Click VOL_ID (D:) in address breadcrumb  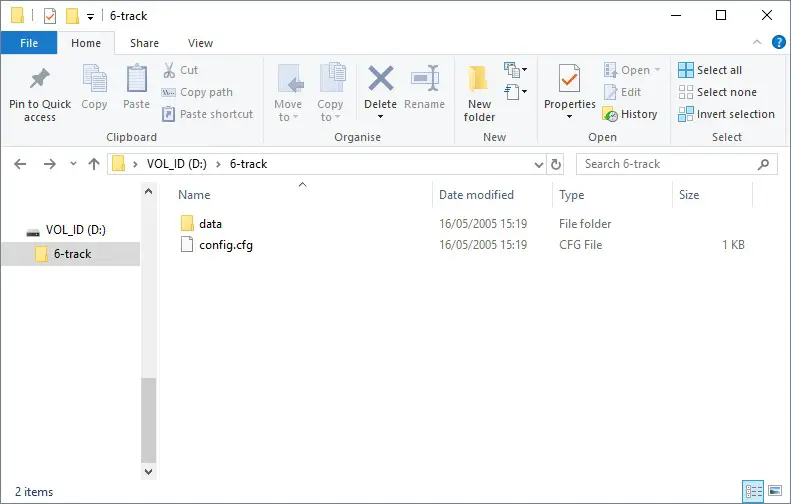(x=177, y=164)
